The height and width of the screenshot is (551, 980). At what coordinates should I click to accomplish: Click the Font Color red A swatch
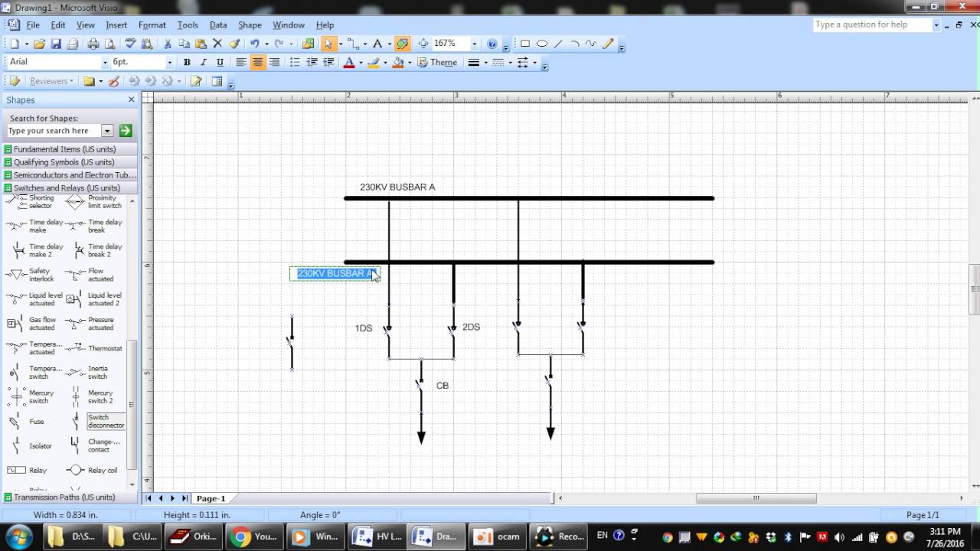tap(349, 63)
